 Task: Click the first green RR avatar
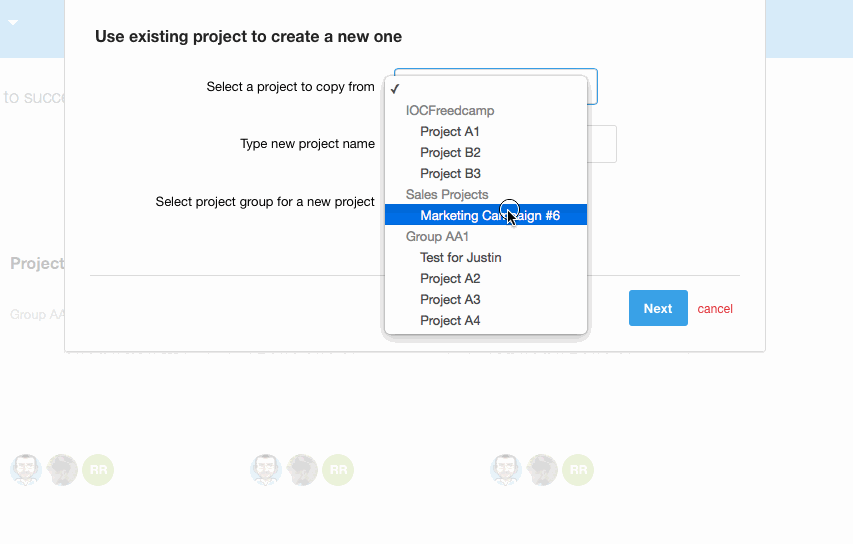coord(98,470)
